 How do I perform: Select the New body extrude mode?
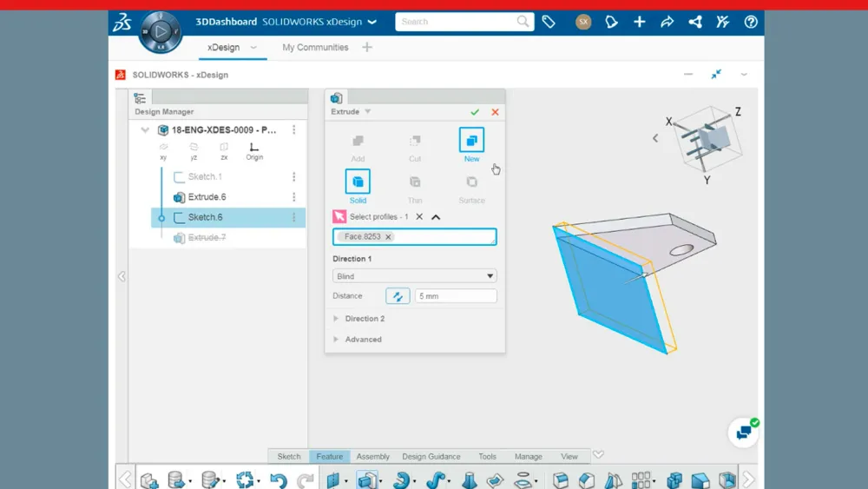[x=471, y=145]
